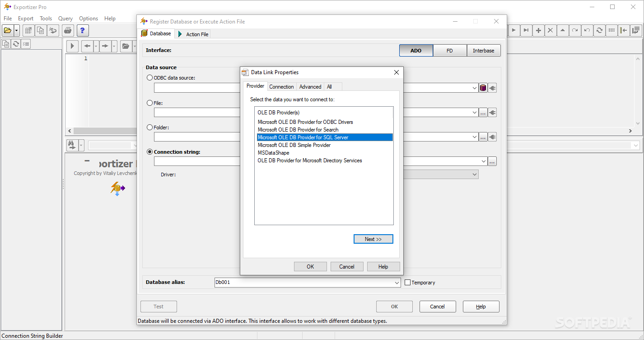644x340 pixels.
Task: Click Help in Data Link Properties dialog
Action: coord(383,267)
